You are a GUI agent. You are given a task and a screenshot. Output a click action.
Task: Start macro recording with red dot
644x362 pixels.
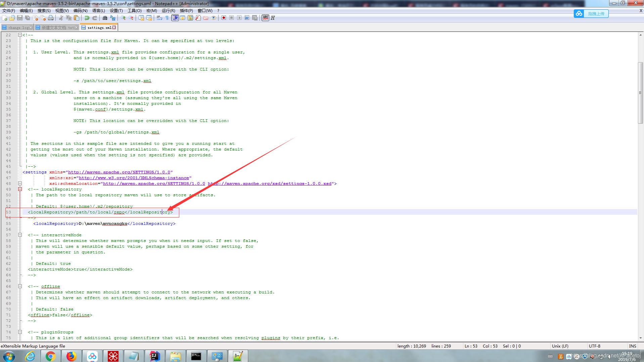tap(224, 18)
